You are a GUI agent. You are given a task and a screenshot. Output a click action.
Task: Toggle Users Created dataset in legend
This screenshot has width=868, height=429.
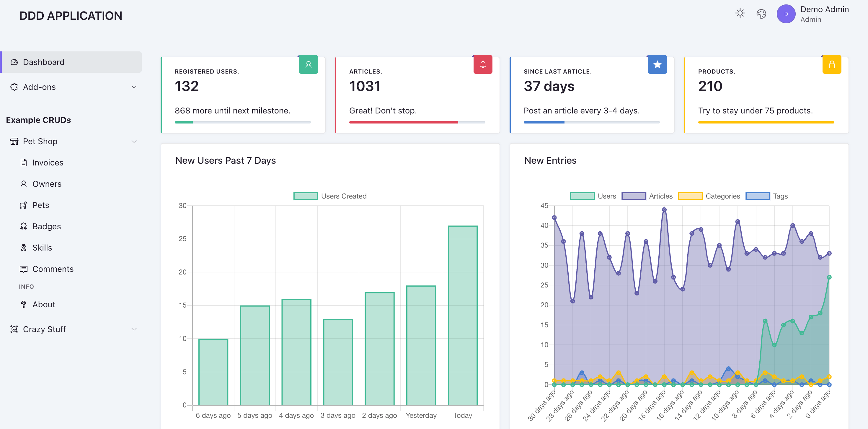tap(306, 196)
